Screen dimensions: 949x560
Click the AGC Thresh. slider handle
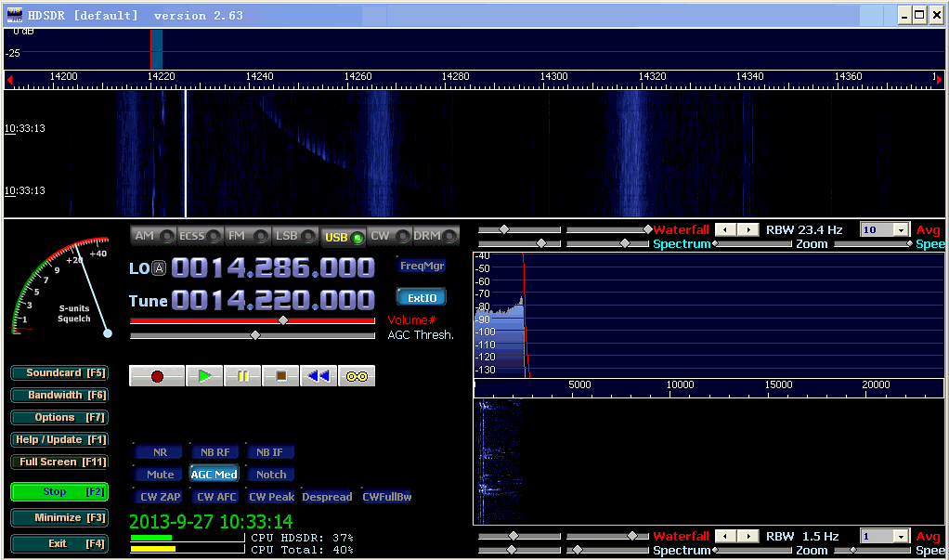255,334
